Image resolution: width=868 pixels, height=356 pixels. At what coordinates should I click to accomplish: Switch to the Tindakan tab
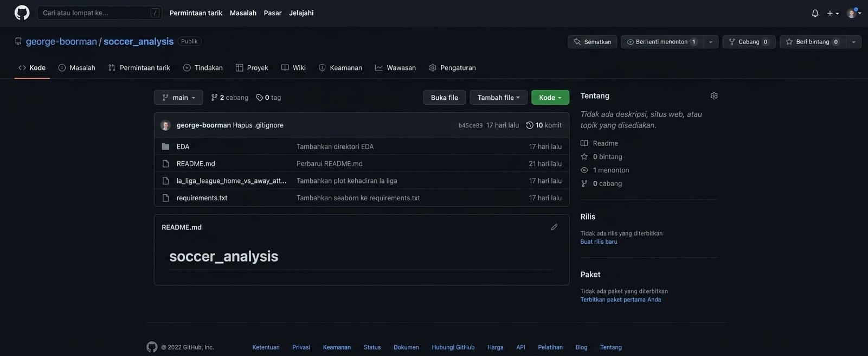[x=203, y=68]
